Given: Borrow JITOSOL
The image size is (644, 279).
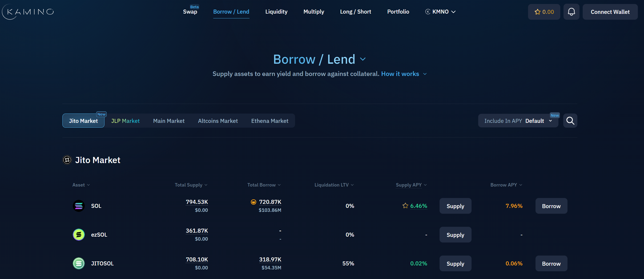Looking at the screenshot, I should (x=551, y=264).
